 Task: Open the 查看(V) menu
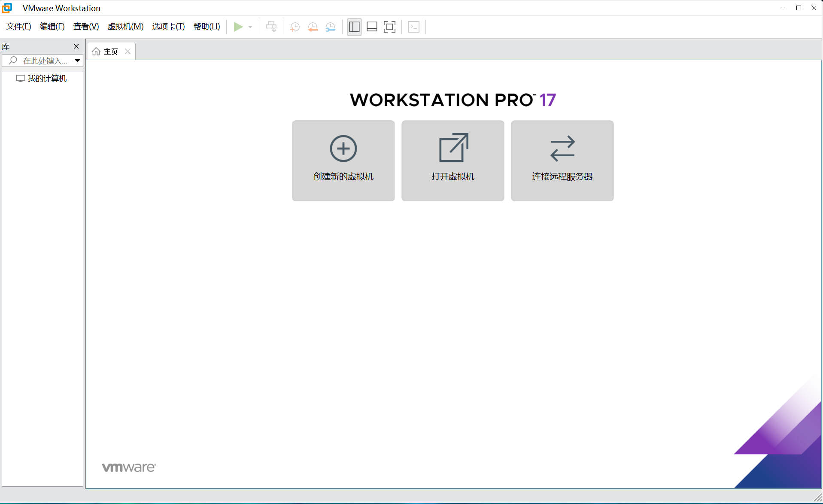[x=86, y=27]
